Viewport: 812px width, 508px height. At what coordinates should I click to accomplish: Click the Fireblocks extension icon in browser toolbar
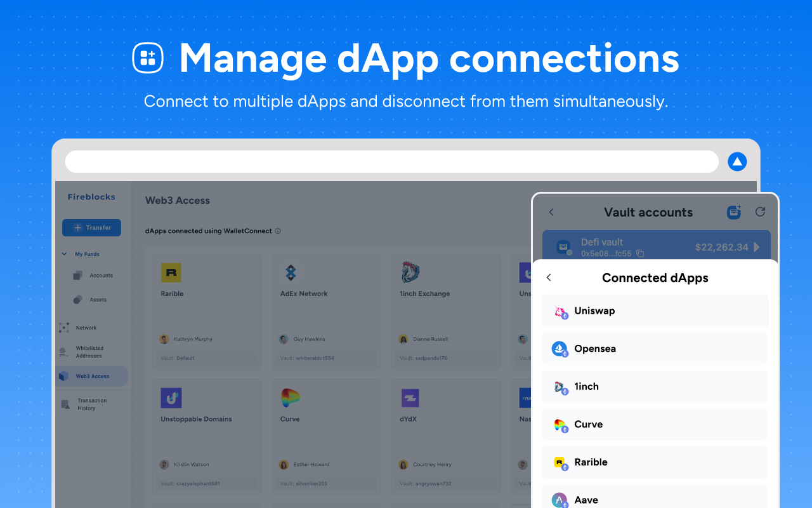click(x=737, y=162)
